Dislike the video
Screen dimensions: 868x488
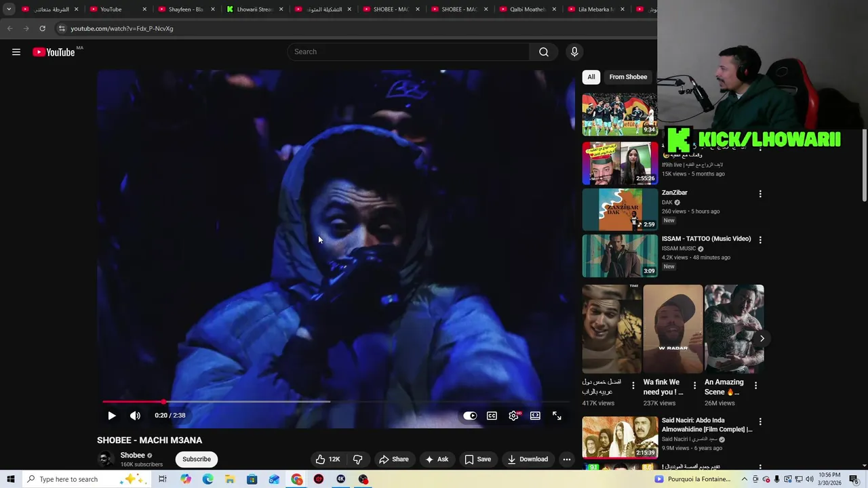pyautogui.click(x=357, y=460)
